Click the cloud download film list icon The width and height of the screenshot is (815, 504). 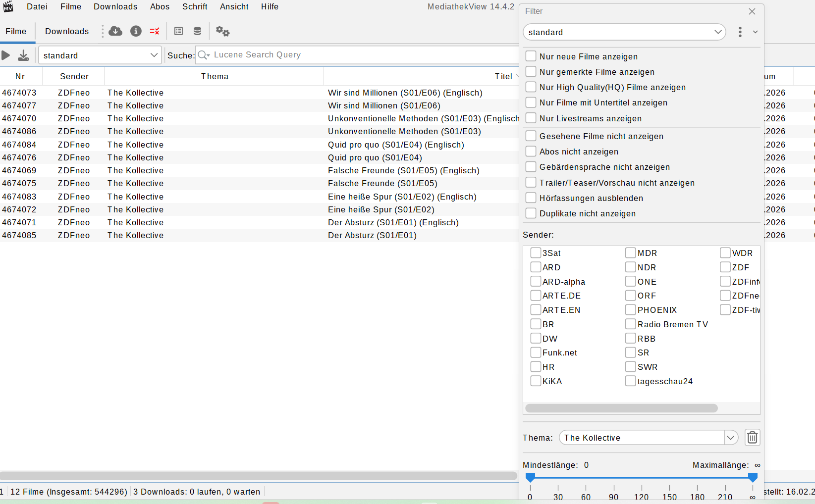(115, 31)
